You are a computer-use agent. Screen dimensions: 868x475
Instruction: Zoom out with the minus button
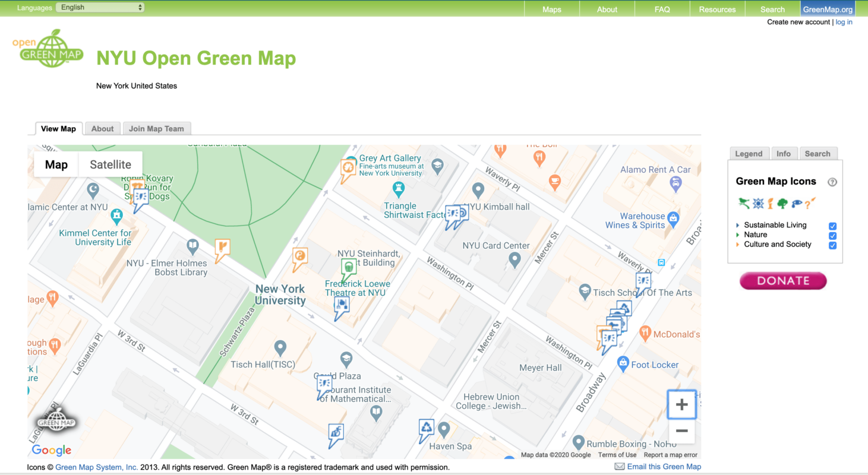click(x=681, y=431)
